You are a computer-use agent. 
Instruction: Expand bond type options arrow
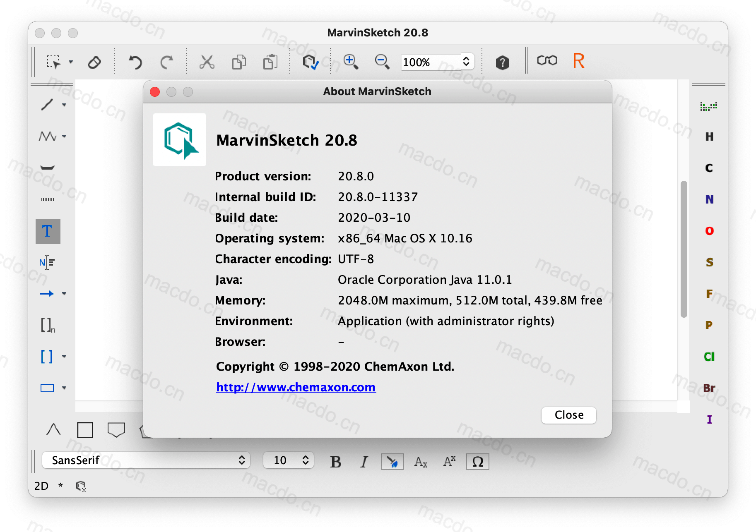(64, 105)
